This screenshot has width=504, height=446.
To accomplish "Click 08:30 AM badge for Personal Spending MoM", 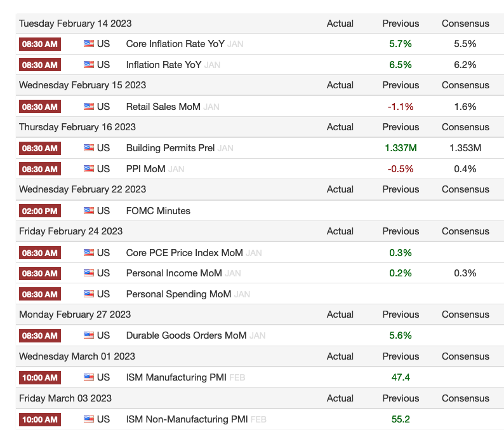I will tap(40, 294).
